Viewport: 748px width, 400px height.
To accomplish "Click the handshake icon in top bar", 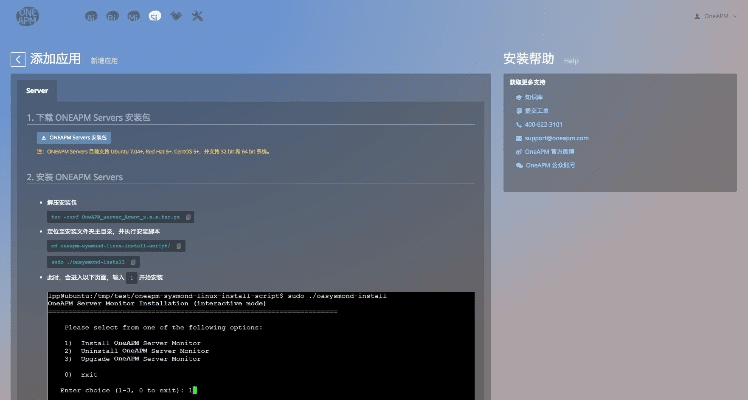I will (x=176, y=17).
